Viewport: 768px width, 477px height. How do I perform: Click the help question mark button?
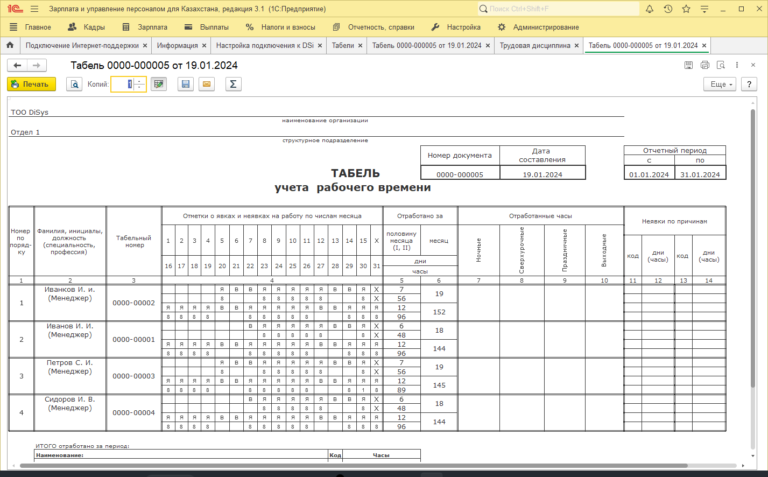(x=749, y=84)
